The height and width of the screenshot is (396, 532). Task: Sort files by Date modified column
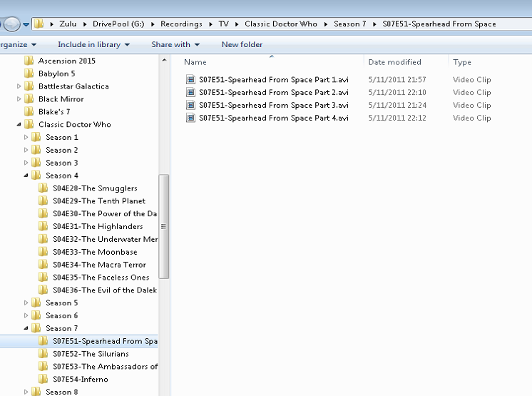tap(394, 62)
